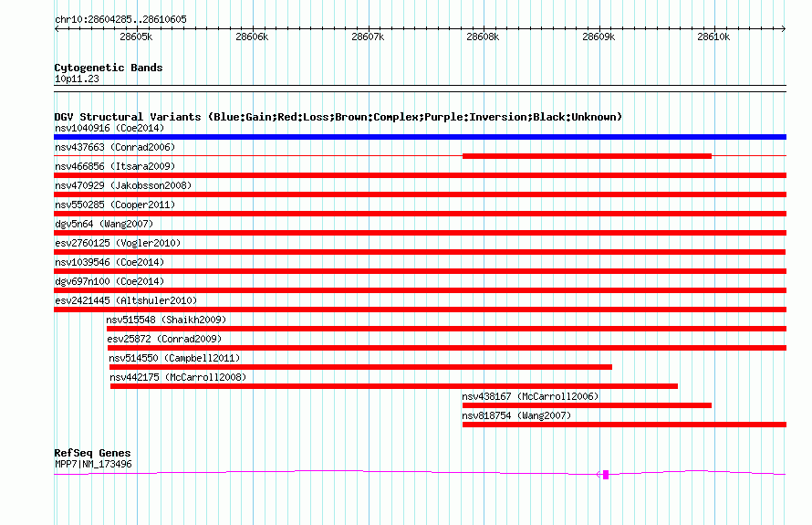Click the MPP7|NM_173496 gene label
The height and width of the screenshot is (525, 812).
93,465
